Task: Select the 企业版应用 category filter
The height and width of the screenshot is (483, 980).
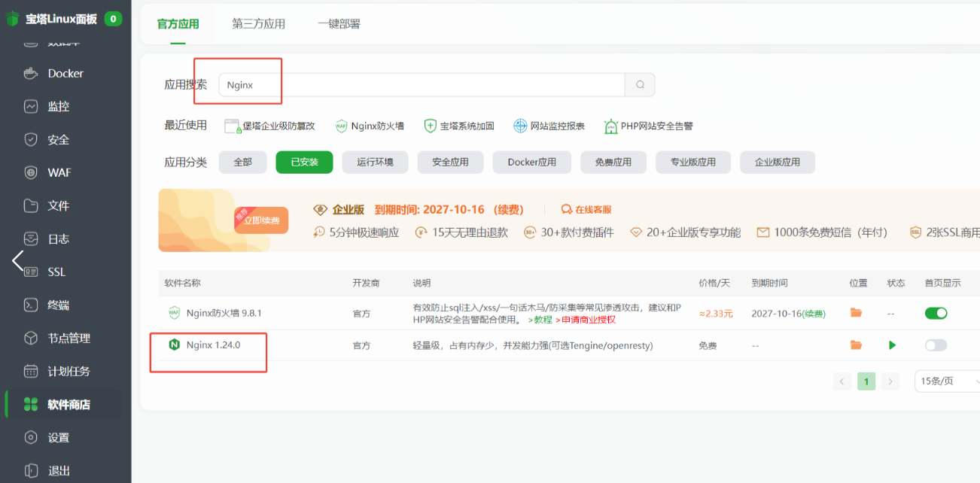Action: point(778,162)
